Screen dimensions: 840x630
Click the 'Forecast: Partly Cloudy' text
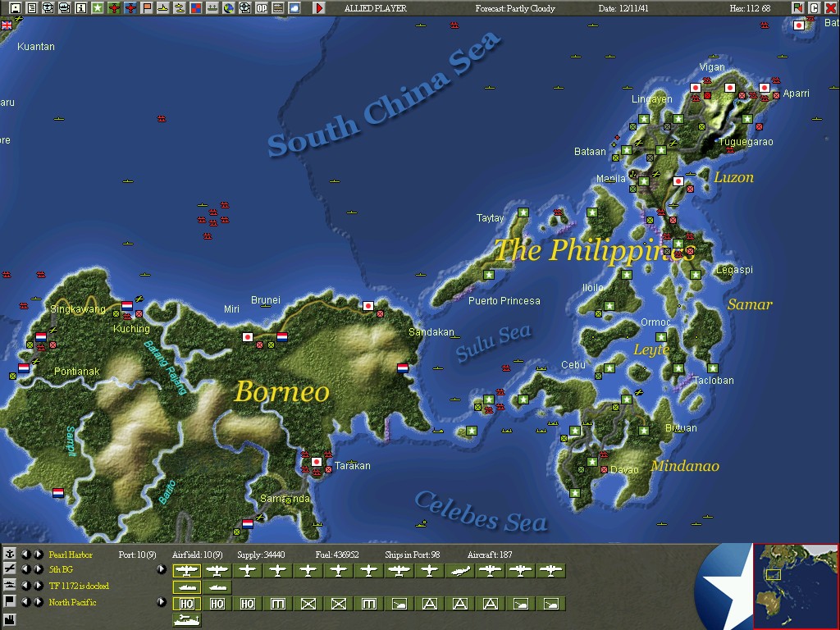515,8
